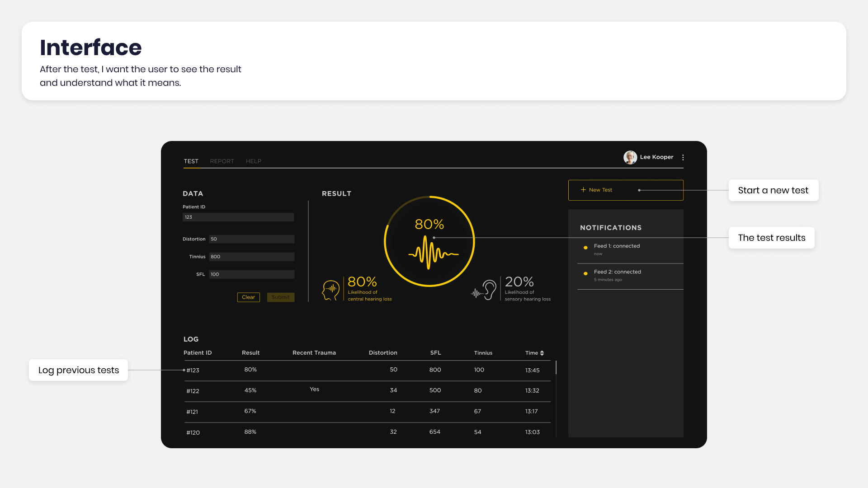Click Lee Kooper's profile avatar
This screenshot has height=488, width=868.
[630, 157]
